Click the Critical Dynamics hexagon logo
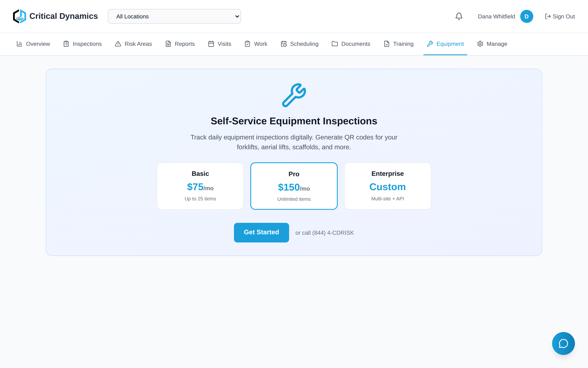This screenshot has height=368, width=588. (19, 16)
